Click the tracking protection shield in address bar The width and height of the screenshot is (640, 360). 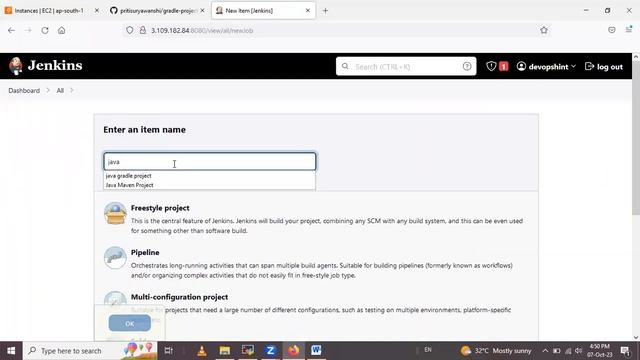(129, 31)
